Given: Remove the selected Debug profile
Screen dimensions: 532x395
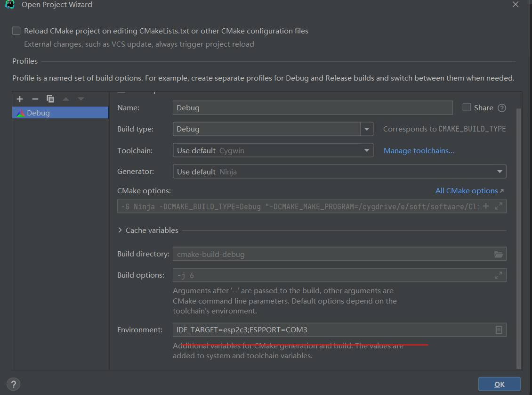Looking at the screenshot, I should click(35, 99).
